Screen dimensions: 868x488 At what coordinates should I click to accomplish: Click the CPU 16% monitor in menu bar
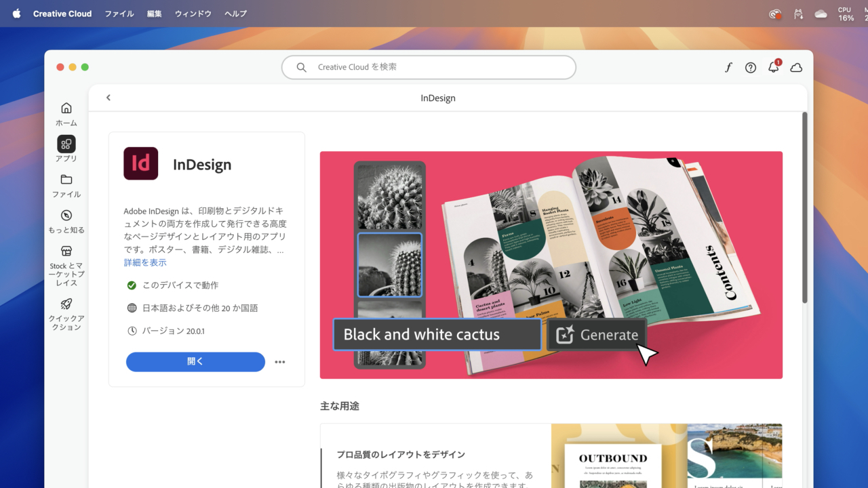846,14
